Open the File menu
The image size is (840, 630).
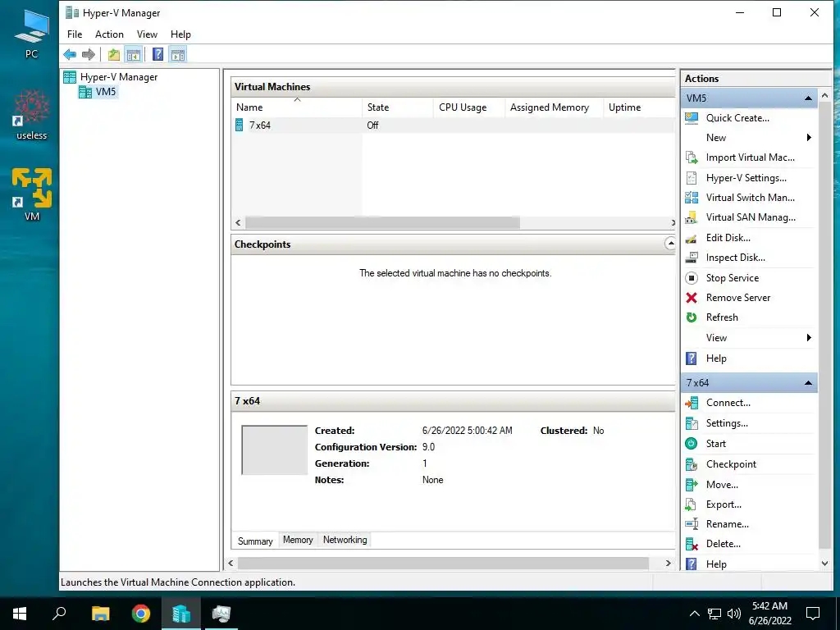(75, 34)
